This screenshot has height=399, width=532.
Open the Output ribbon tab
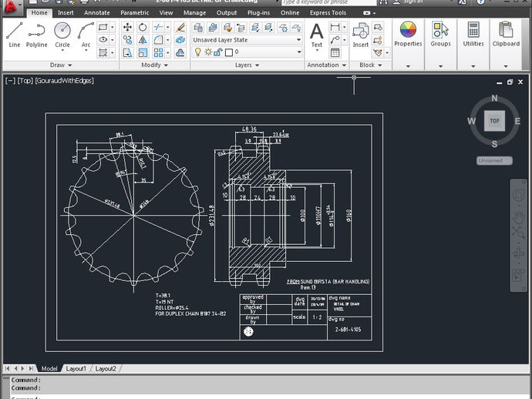(227, 13)
